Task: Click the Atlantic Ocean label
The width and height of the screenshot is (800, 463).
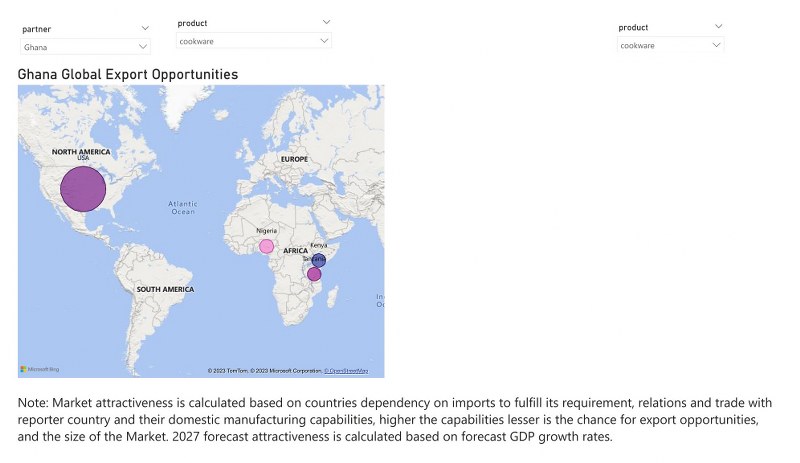Action: [182, 207]
